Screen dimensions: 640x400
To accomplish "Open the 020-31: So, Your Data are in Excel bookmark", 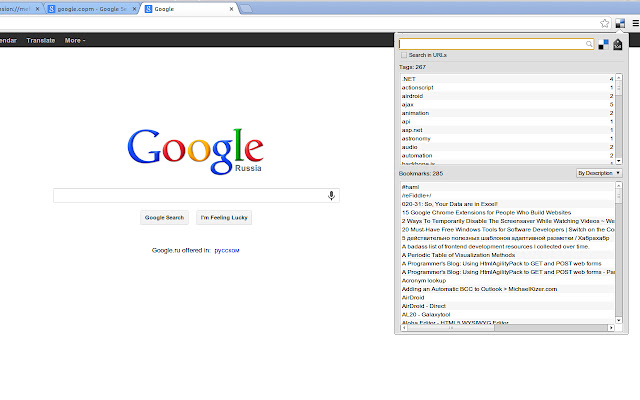I will click(x=507, y=204).
